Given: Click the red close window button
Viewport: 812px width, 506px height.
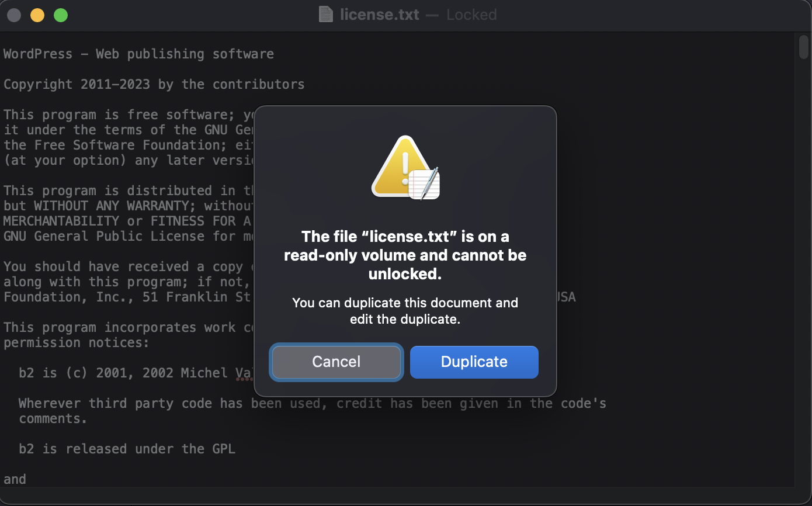Looking at the screenshot, I should coord(13,15).
